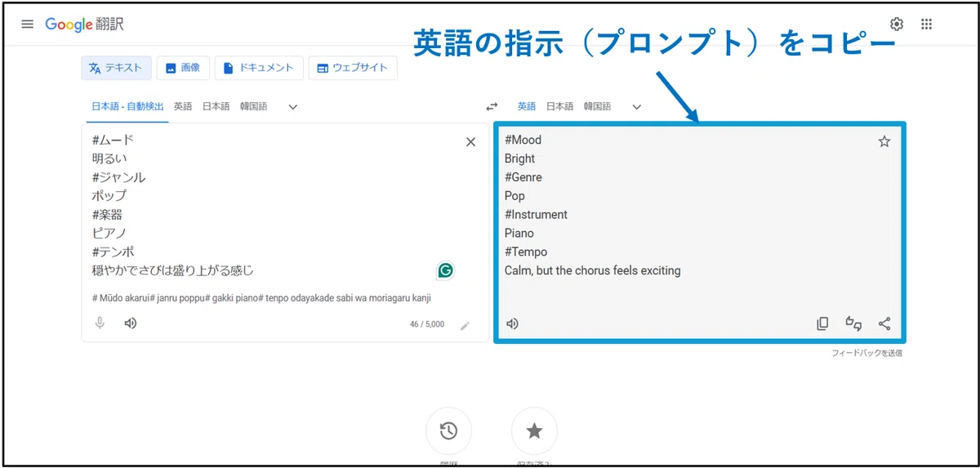Choose 英語 as source language
This screenshot has width=980, height=468.
pyautogui.click(x=183, y=106)
